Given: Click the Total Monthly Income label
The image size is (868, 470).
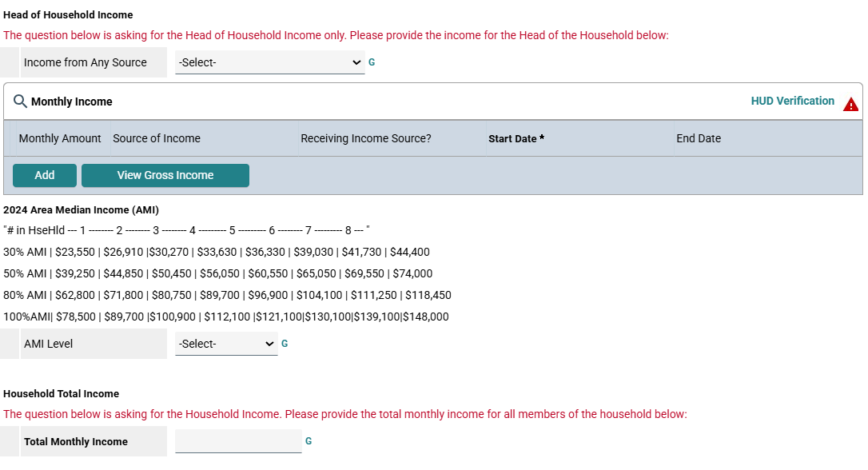Looking at the screenshot, I should (x=76, y=441).
